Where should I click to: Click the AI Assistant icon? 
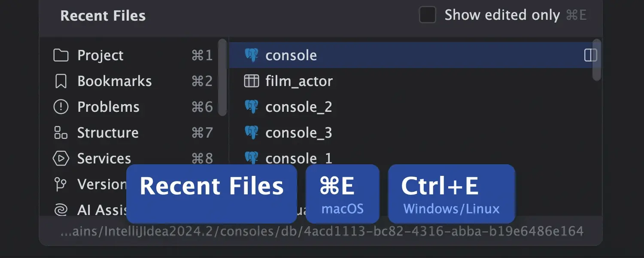pos(61,210)
